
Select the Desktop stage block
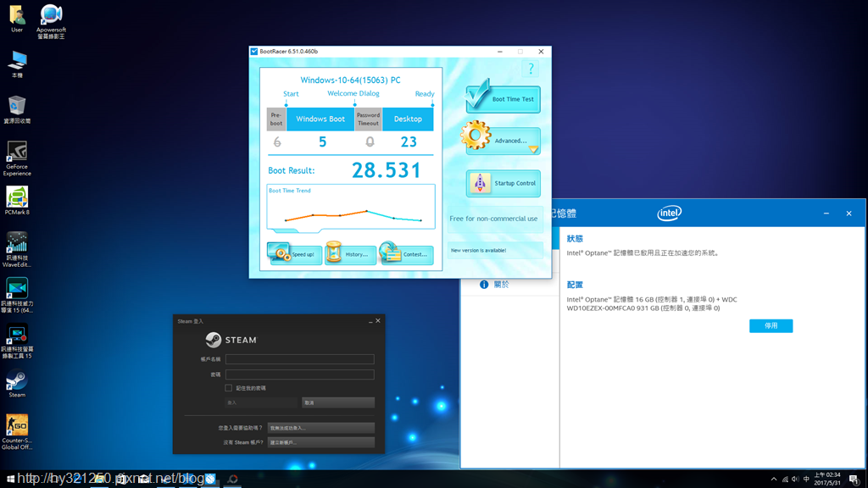click(408, 119)
